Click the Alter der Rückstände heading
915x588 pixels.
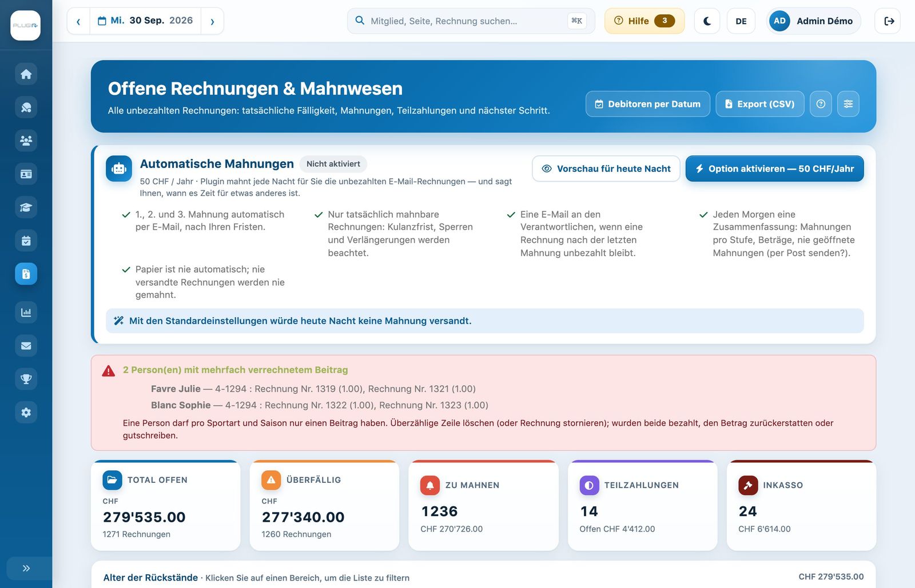tap(150, 578)
